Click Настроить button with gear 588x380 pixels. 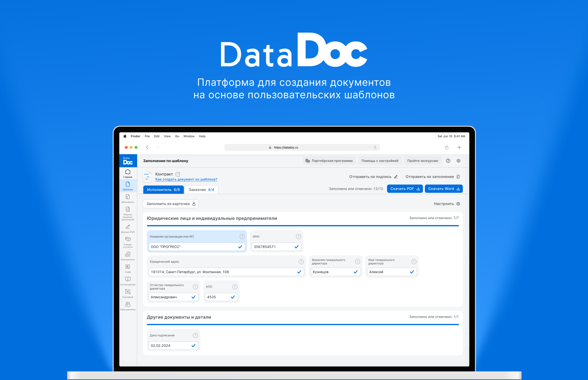click(447, 204)
